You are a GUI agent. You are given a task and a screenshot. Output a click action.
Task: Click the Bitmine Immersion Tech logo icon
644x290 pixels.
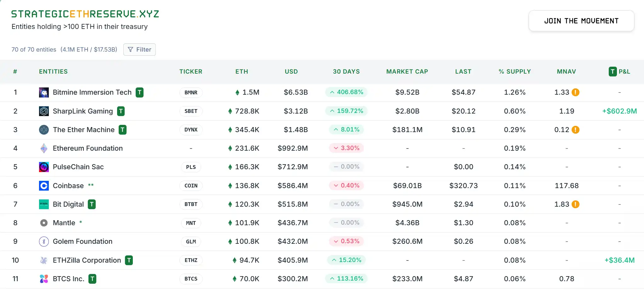tap(44, 92)
